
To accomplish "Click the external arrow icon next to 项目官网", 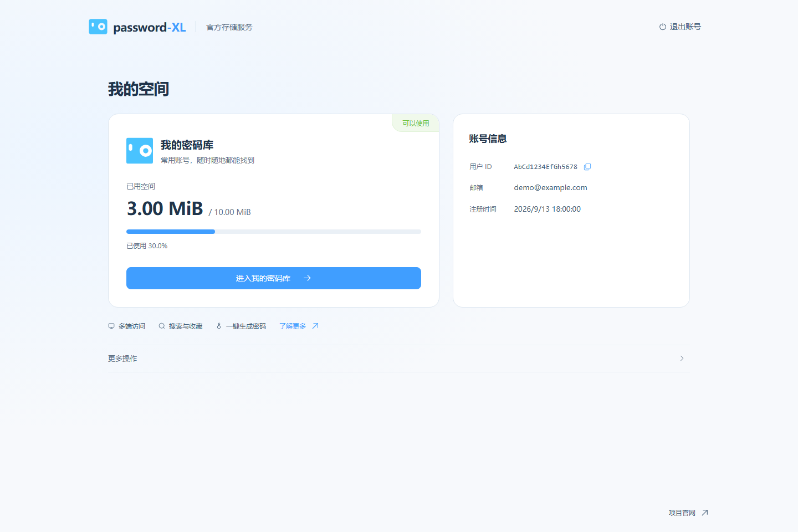I will click(705, 513).
